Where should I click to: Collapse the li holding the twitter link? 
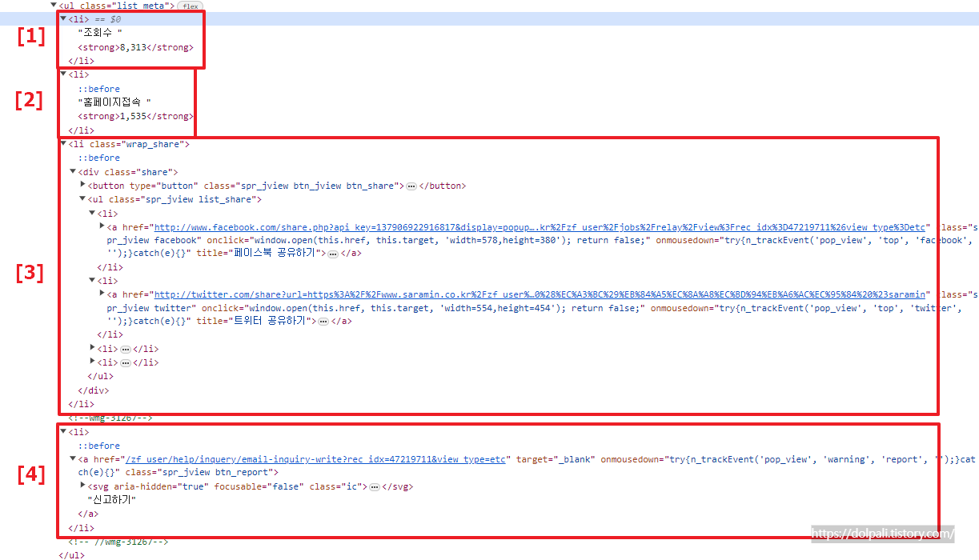(x=92, y=281)
